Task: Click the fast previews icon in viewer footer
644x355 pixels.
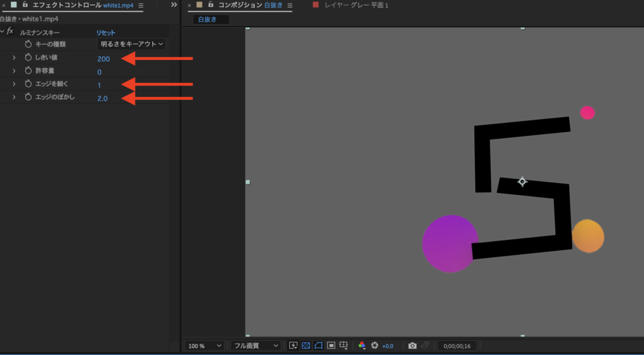Action: point(293,346)
